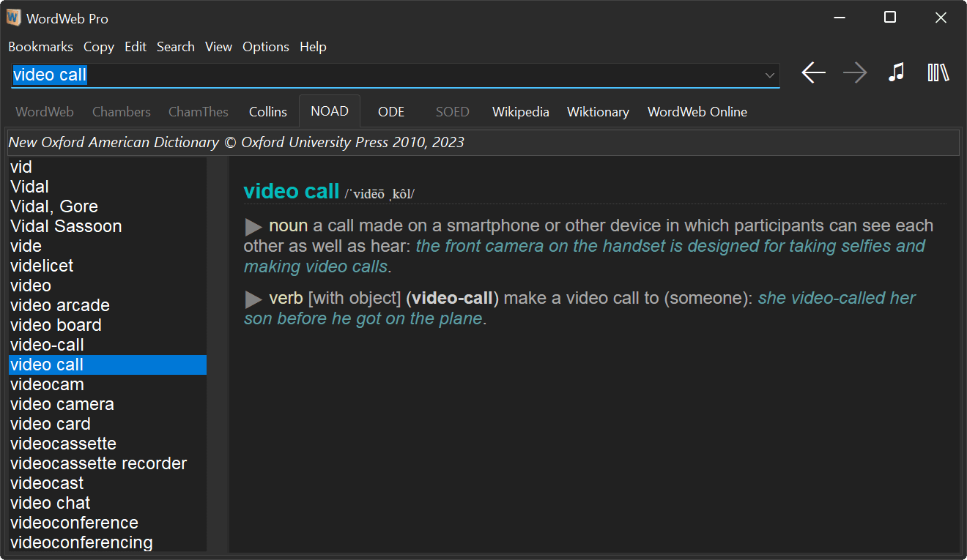This screenshot has width=967, height=560.
Task: Open the bookshelf reference library icon
Action: (938, 72)
